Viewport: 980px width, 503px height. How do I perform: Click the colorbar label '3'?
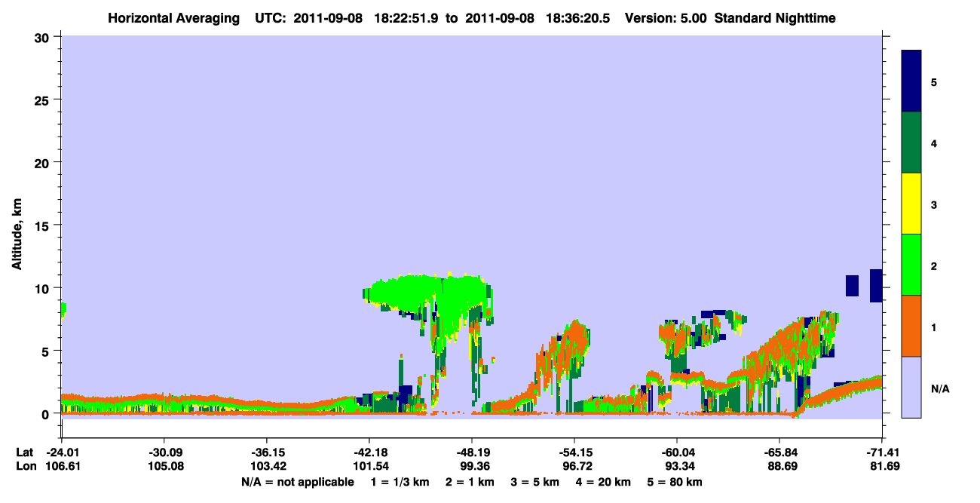pyautogui.click(x=934, y=204)
